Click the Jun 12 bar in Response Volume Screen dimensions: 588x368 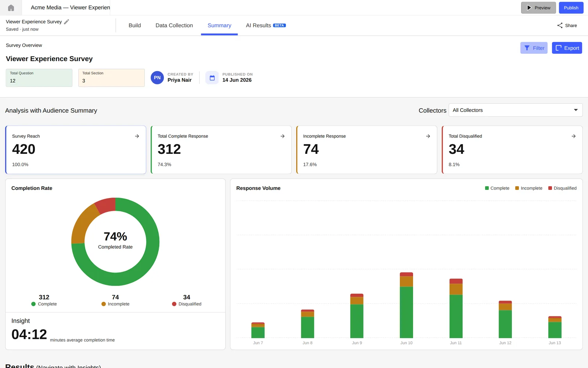click(505, 319)
